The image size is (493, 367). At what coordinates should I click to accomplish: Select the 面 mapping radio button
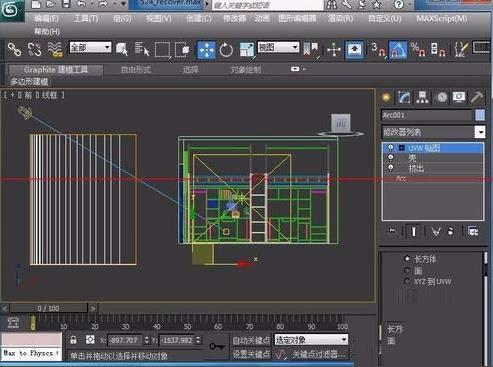pos(407,270)
